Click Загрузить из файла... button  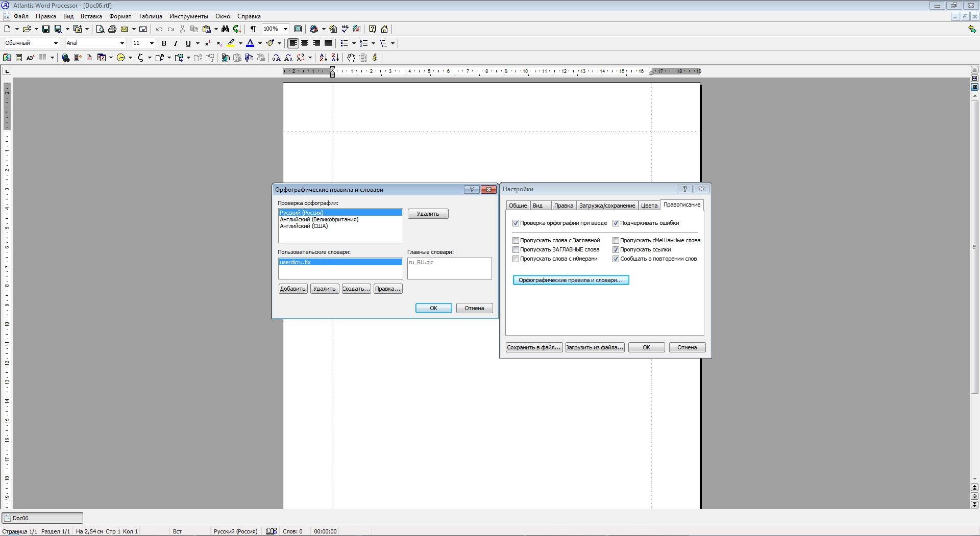click(x=595, y=347)
